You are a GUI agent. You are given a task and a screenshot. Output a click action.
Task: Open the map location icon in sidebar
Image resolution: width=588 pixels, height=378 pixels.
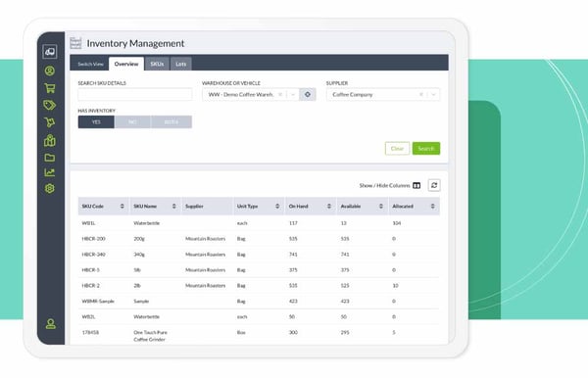[50, 140]
